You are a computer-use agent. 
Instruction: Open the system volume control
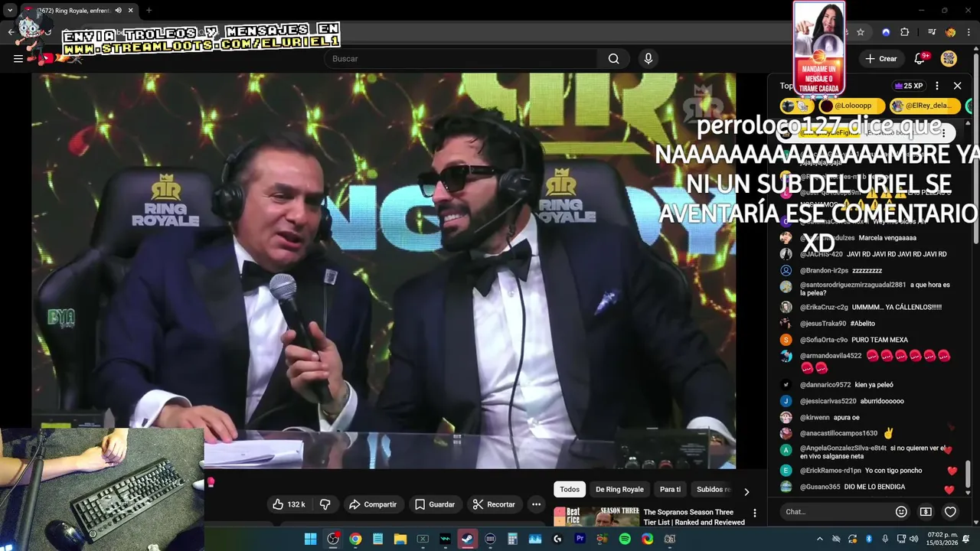click(913, 539)
